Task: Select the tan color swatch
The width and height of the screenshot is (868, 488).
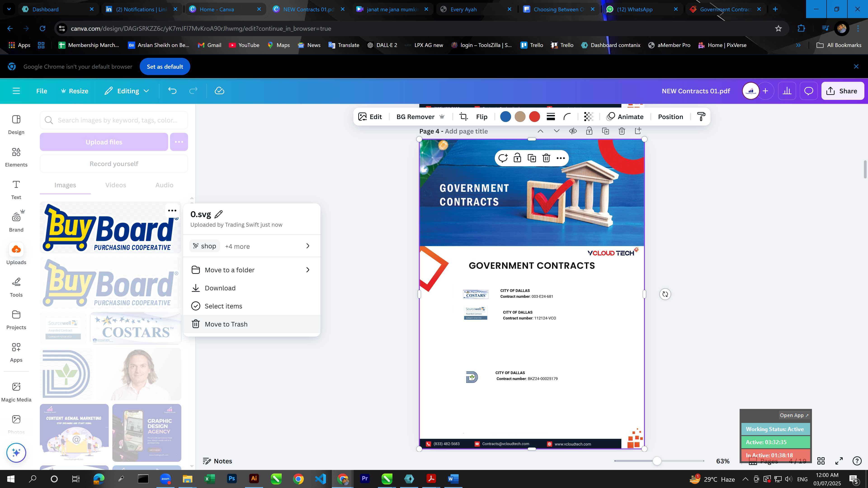Action: point(520,117)
